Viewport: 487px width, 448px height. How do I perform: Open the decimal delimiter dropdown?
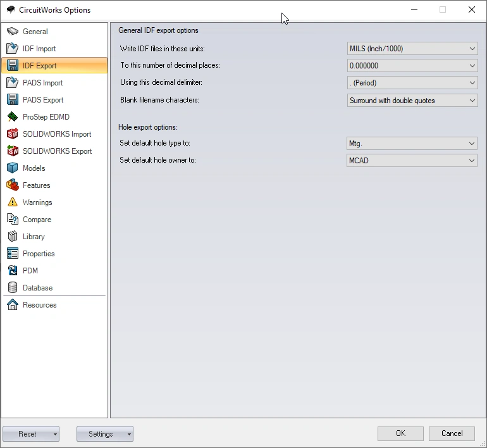tap(412, 83)
